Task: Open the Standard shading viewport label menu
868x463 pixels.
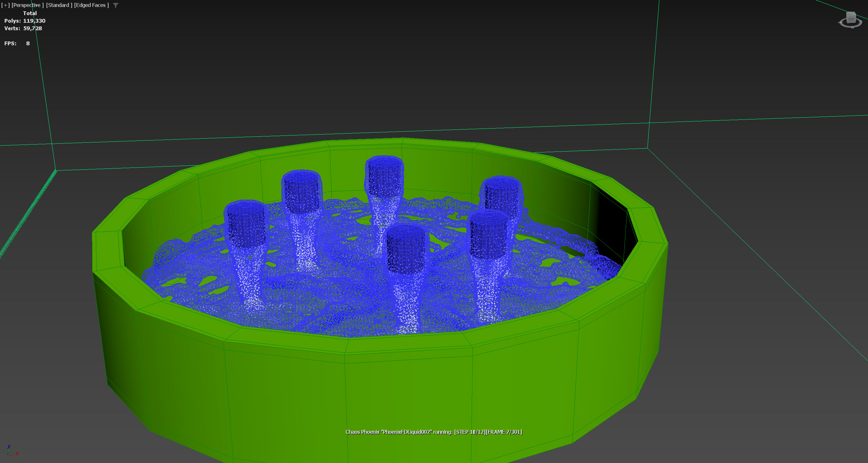Action: [x=59, y=5]
